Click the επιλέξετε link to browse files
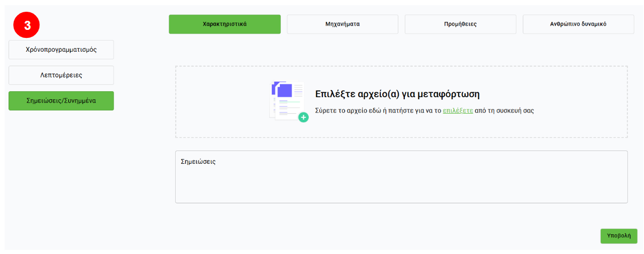 [458, 111]
